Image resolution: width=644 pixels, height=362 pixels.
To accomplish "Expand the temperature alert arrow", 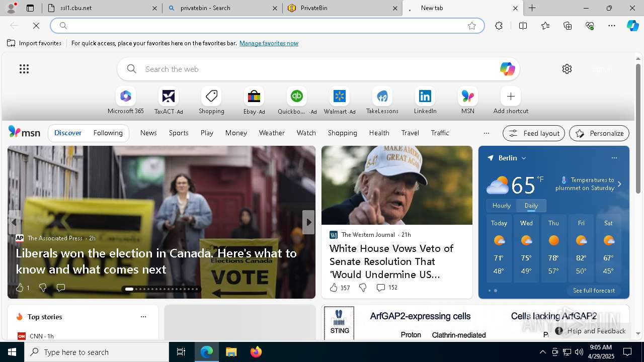I will (619, 184).
